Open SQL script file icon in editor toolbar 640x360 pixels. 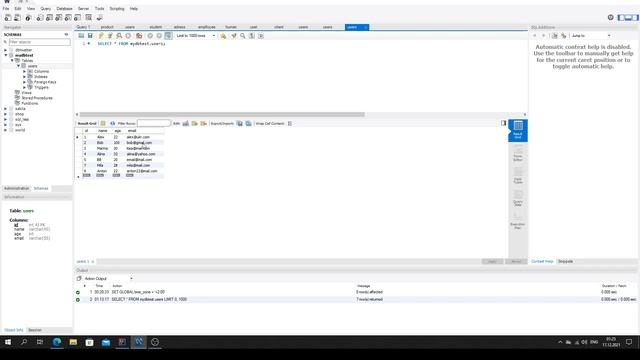tap(81, 36)
